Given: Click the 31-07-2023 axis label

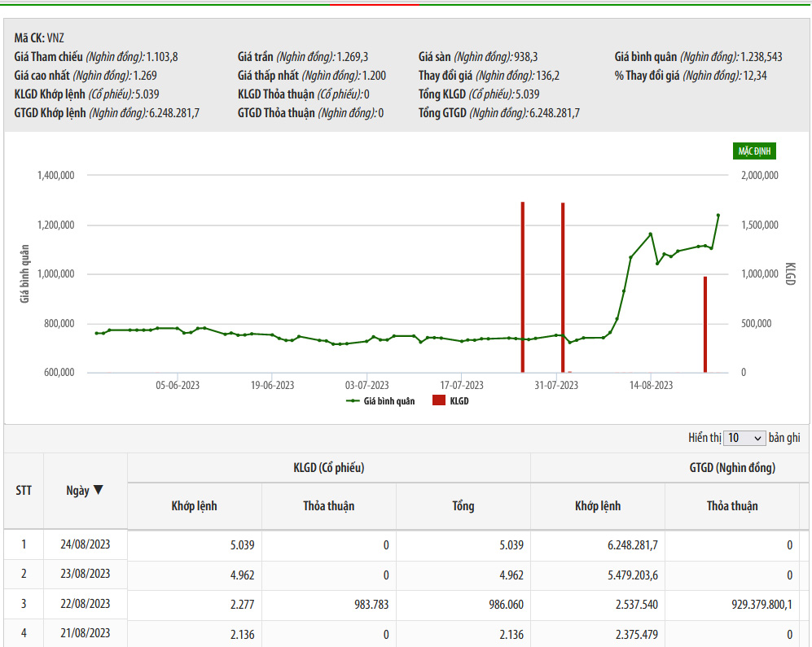Looking at the screenshot, I should (557, 385).
